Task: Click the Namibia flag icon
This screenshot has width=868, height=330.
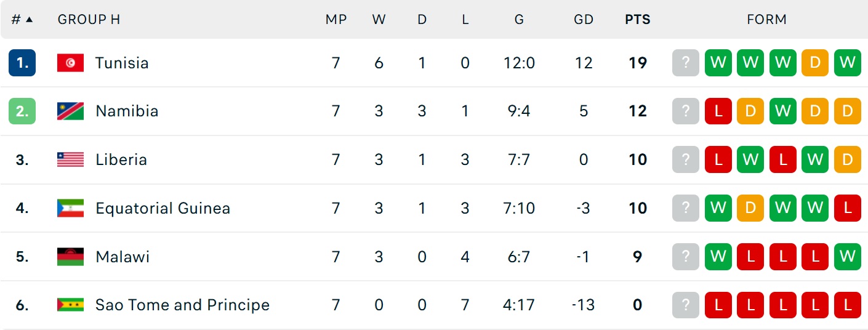Action: click(70, 111)
